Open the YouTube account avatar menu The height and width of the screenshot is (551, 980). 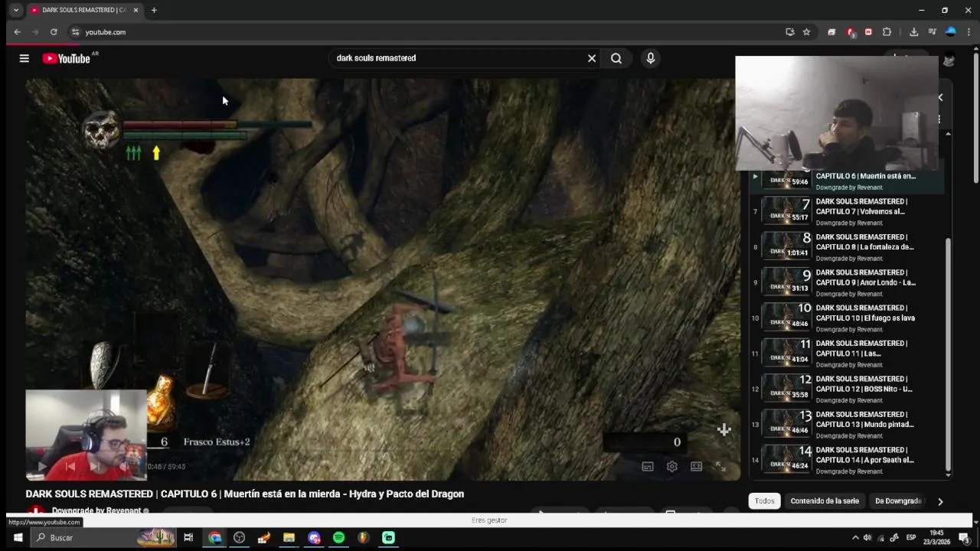949,60
